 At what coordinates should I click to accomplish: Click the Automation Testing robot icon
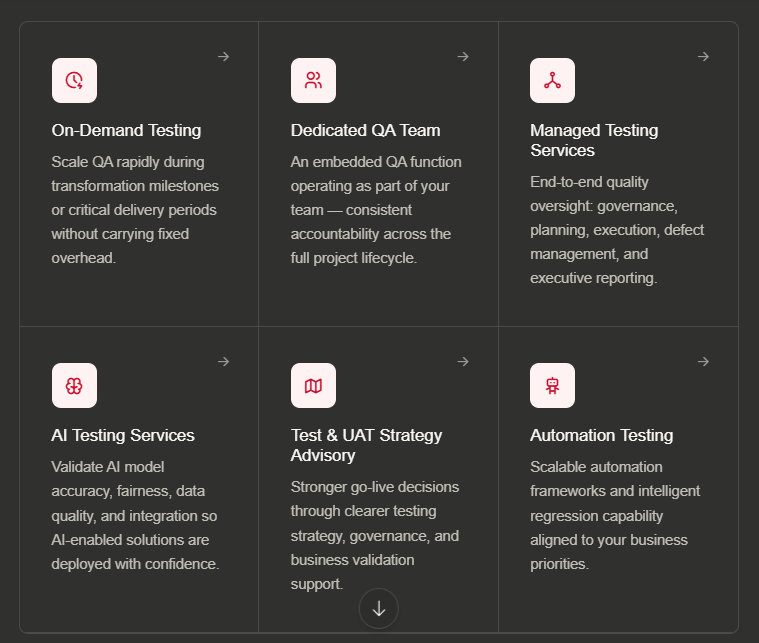pyautogui.click(x=552, y=385)
